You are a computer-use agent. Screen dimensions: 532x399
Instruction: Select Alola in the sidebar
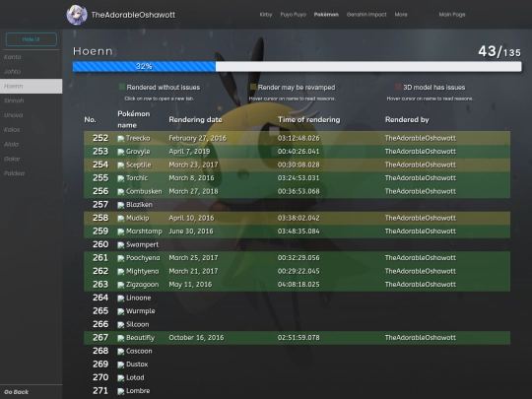[x=31, y=144]
